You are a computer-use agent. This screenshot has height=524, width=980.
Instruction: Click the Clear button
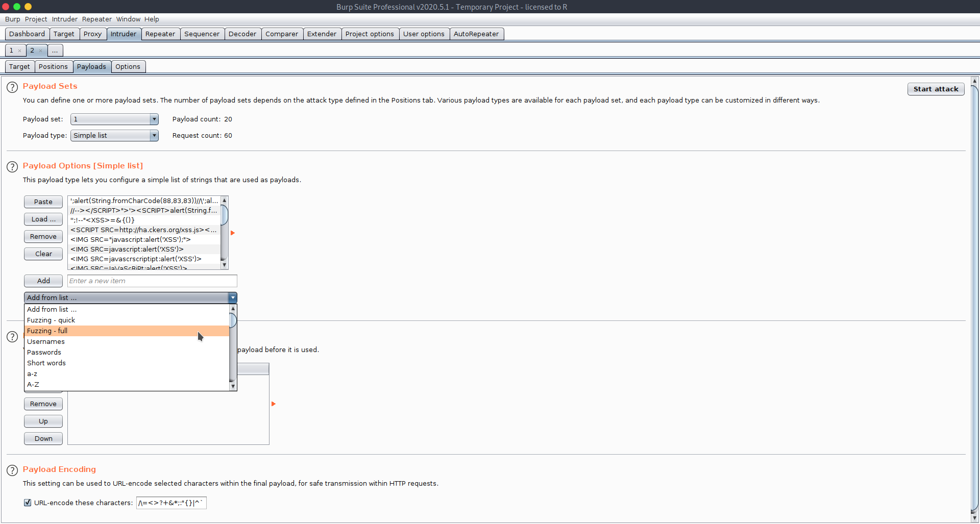coord(43,254)
